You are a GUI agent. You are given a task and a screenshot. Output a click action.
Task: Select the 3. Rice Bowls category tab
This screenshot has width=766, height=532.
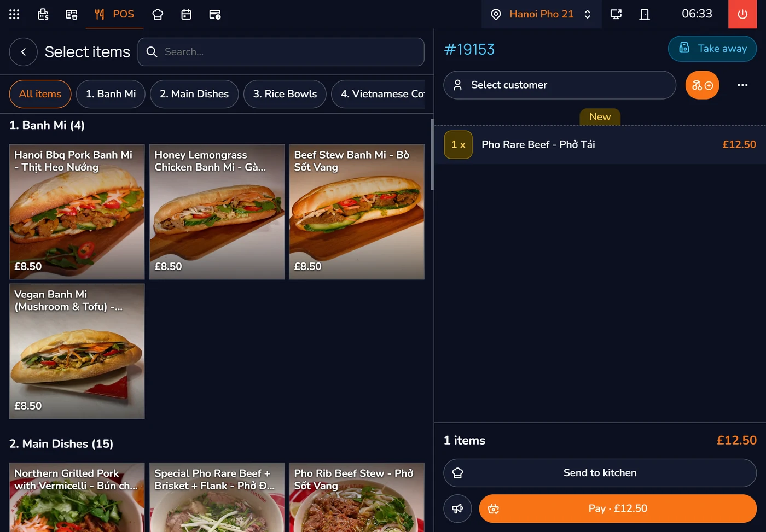[285, 94]
